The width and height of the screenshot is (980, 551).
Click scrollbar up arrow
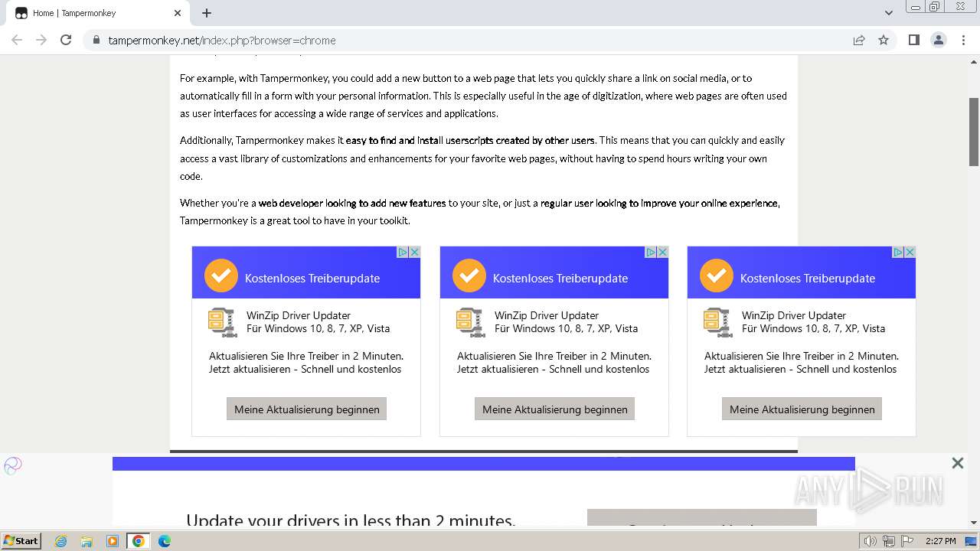[974, 61]
